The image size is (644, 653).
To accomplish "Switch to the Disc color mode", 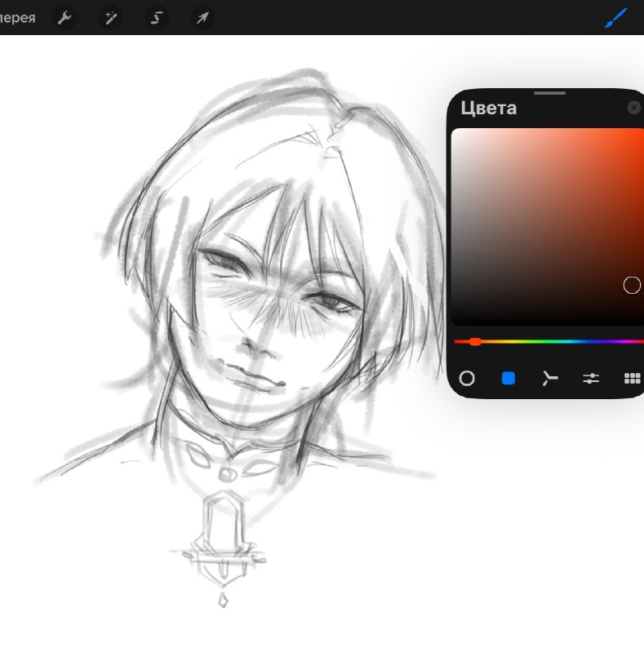I will [467, 378].
